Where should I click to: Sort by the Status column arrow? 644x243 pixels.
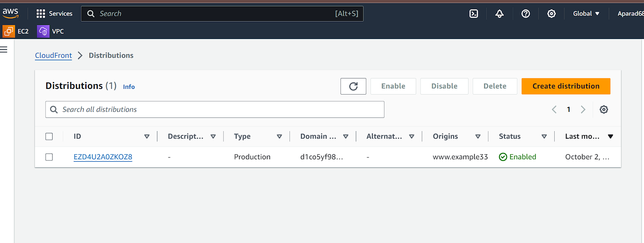click(544, 136)
